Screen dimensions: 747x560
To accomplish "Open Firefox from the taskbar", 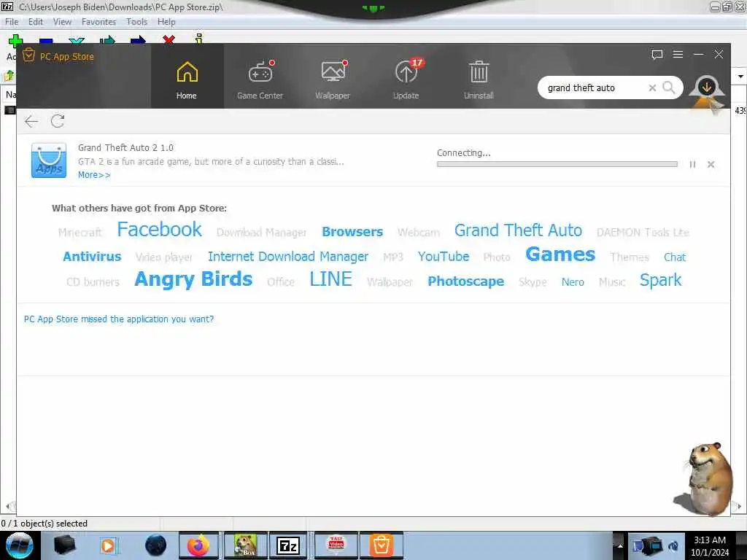I will (198, 545).
